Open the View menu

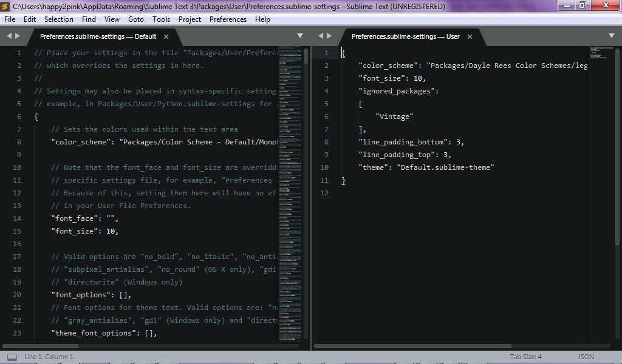tap(112, 19)
